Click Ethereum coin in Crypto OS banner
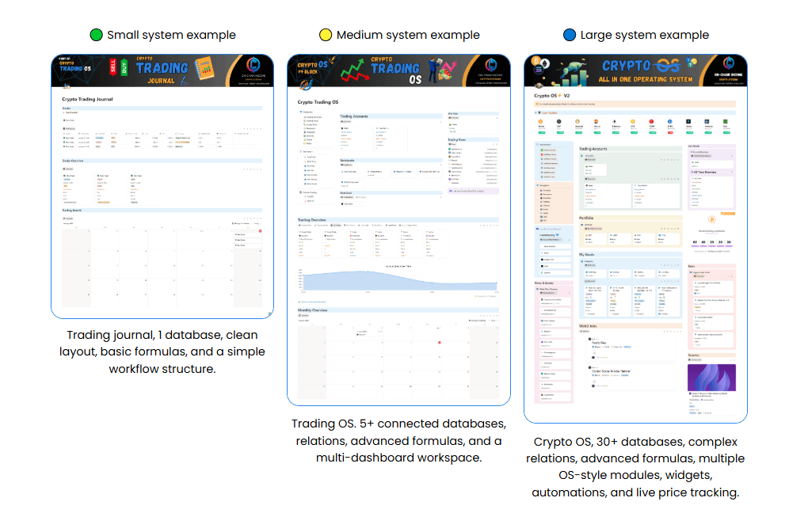This screenshot has width=808, height=532. coord(545,64)
